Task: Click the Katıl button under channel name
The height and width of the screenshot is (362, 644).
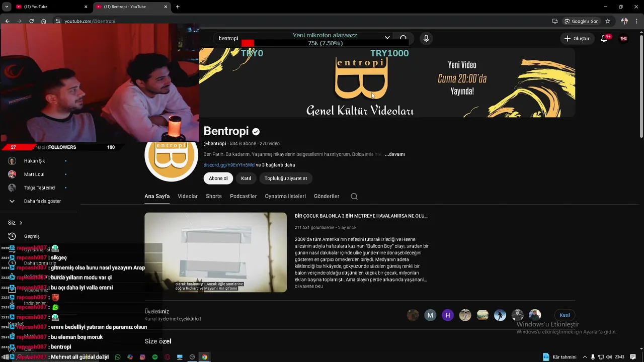Action: (x=246, y=178)
